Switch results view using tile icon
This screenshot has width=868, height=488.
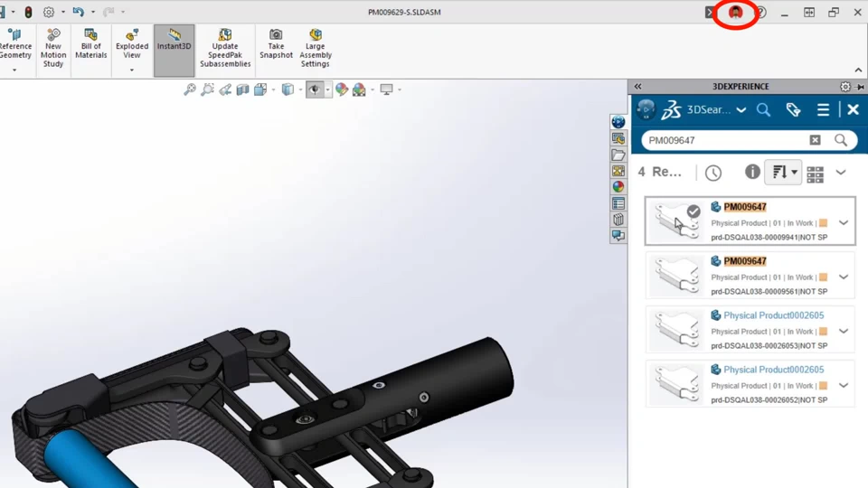pos(815,174)
